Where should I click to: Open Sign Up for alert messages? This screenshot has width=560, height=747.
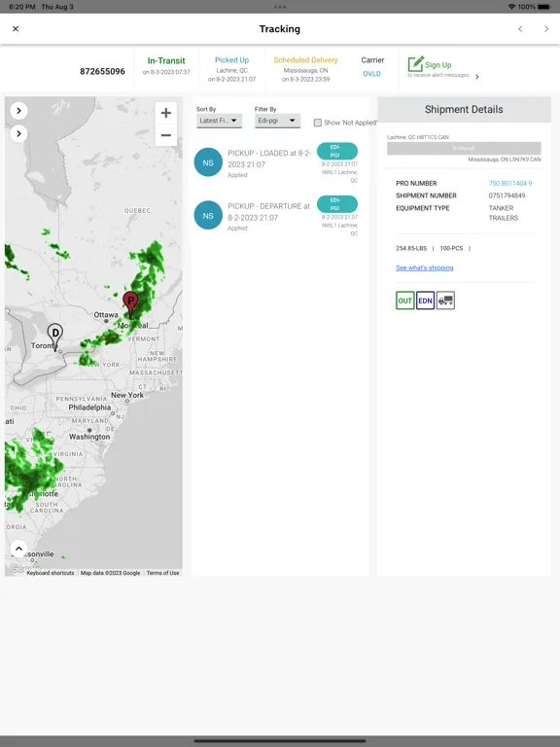click(x=438, y=65)
